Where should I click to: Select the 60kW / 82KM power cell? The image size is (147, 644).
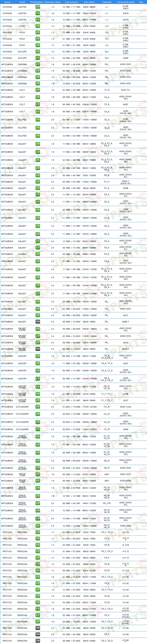[x=89, y=641]
